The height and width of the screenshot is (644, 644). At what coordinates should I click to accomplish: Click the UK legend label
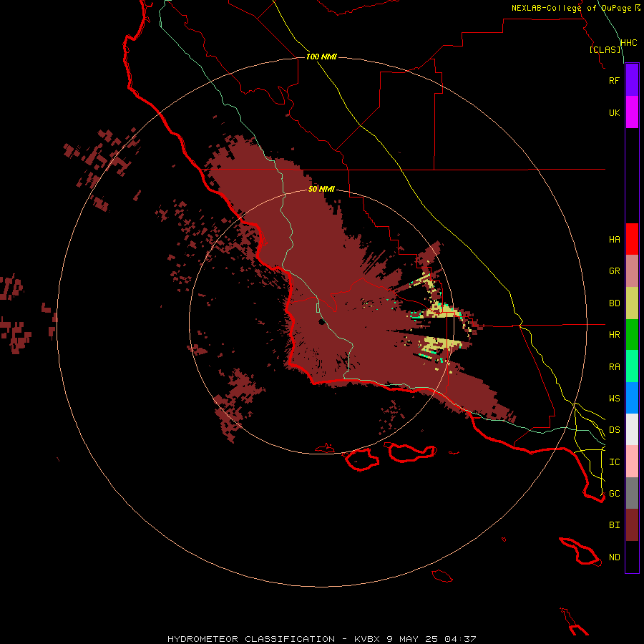[x=614, y=112]
